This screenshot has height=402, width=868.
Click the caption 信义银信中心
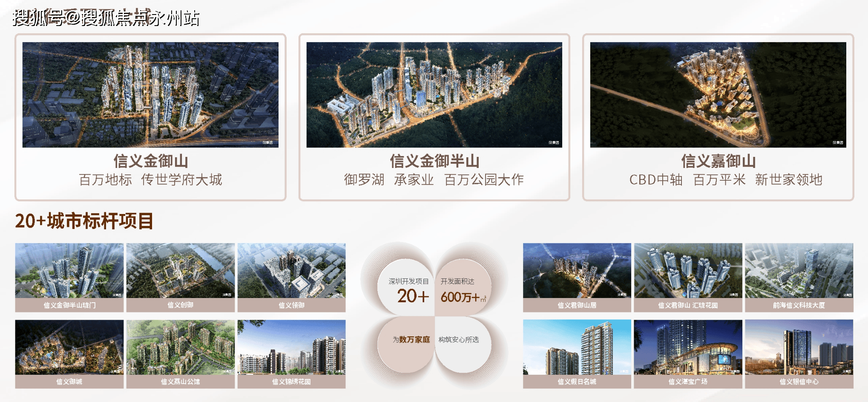(799, 382)
